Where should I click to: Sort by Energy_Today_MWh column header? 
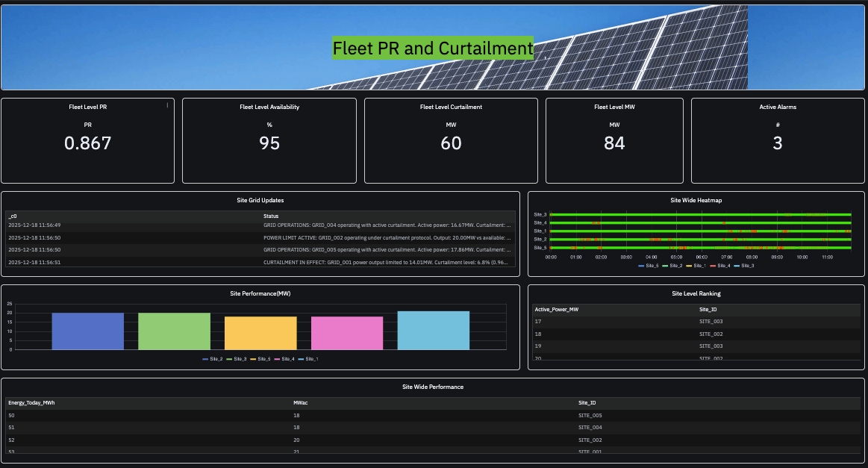(31, 402)
